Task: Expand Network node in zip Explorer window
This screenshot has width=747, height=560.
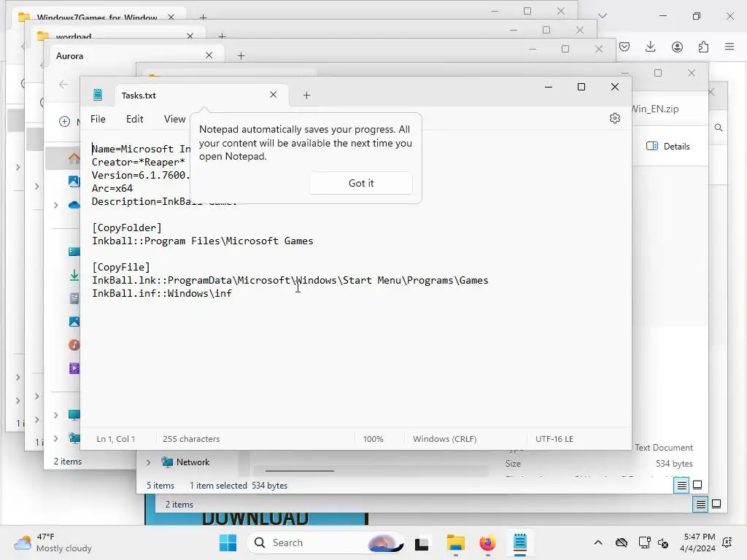Action: pyautogui.click(x=148, y=462)
